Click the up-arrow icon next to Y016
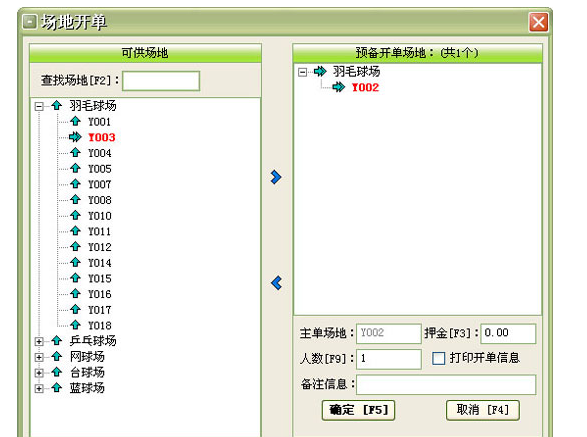The image size is (587, 437). [x=75, y=294]
